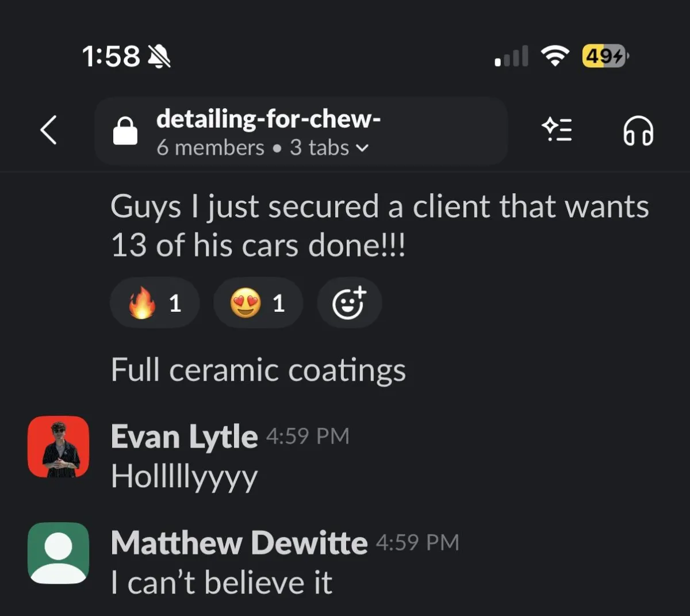
Task: Tap the battery indicator in status bar
Action: [605, 56]
